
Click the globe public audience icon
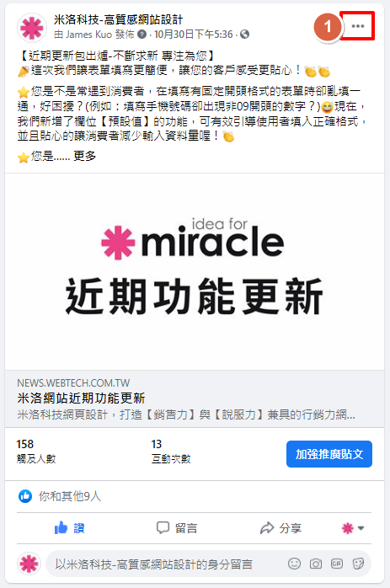(x=244, y=35)
